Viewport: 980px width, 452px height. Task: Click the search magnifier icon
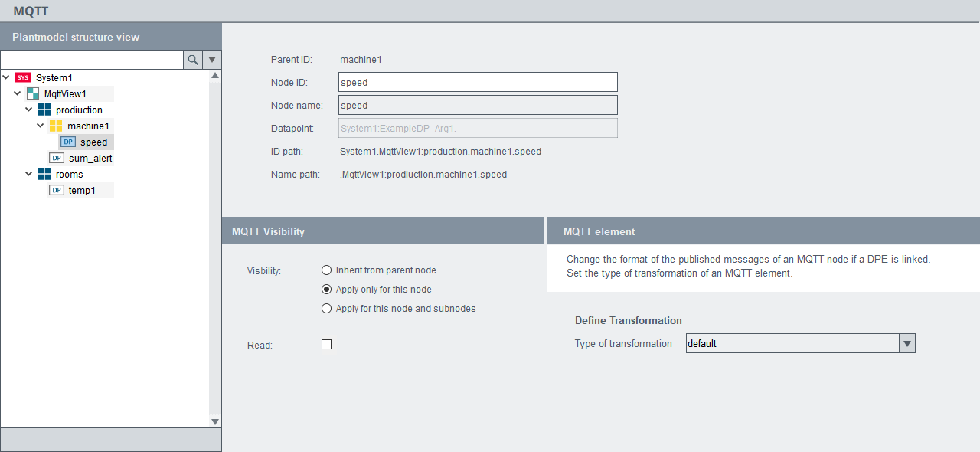point(193,60)
